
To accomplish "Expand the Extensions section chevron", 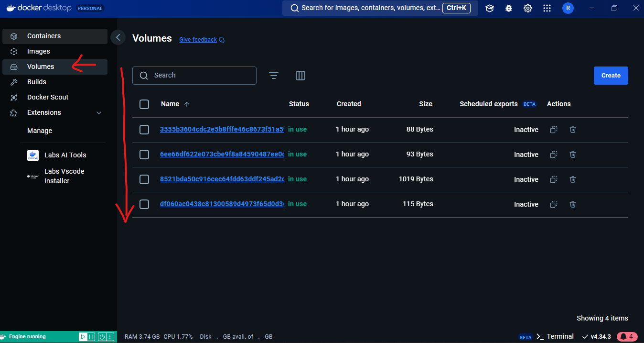I will click(x=99, y=113).
